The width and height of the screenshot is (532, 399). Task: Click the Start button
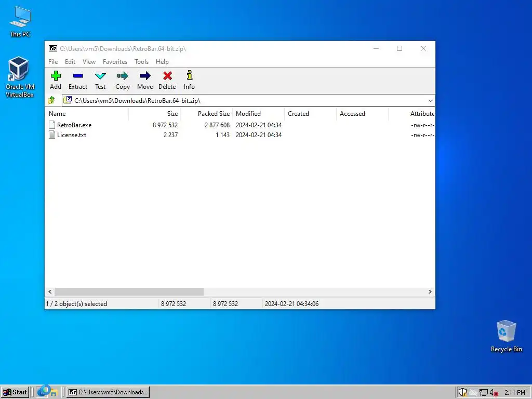tap(15, 392)
